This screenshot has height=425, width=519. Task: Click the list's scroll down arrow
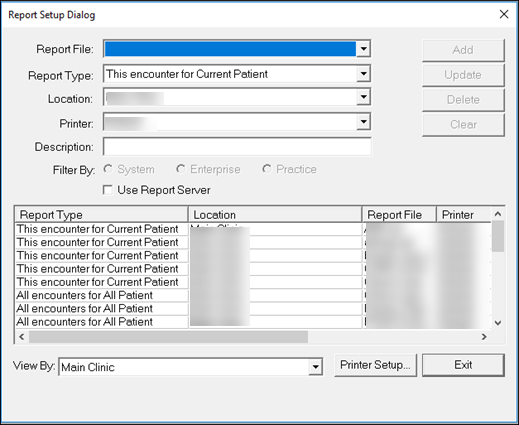pos(498,322)
